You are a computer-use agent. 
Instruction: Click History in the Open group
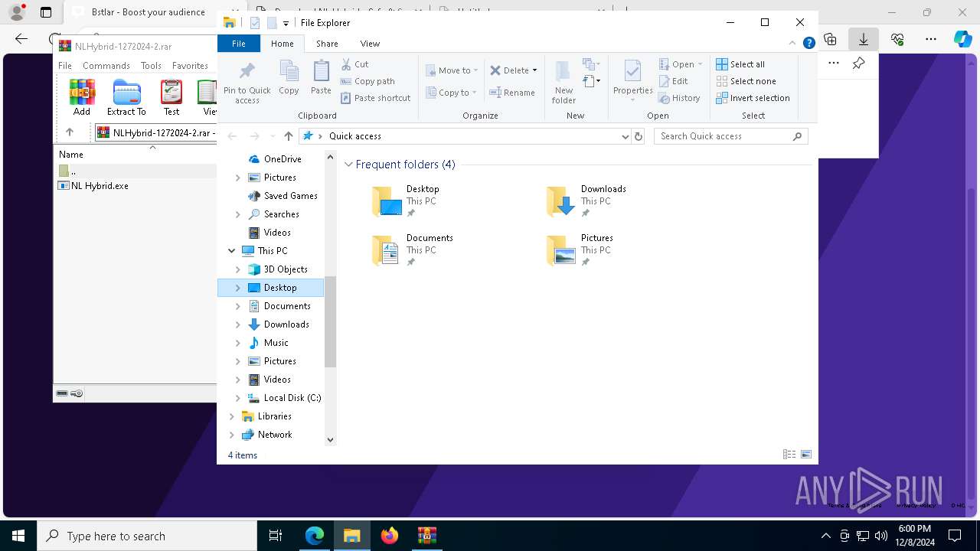[679, 98]
